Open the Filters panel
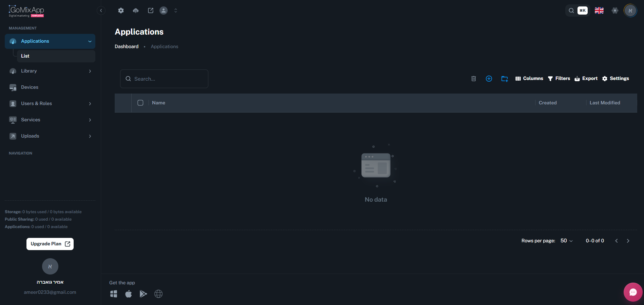Viewport: 644px width, 305px height. [559, 79]
